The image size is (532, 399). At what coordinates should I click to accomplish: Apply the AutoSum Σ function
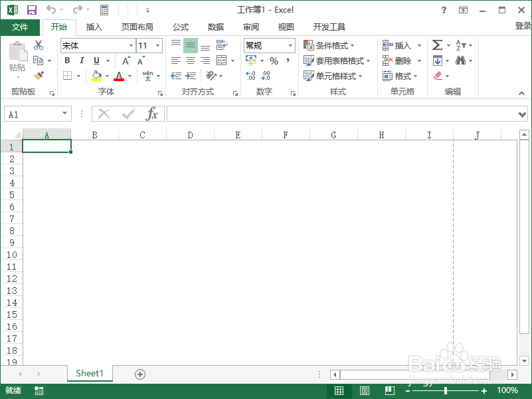click(438, 45)
